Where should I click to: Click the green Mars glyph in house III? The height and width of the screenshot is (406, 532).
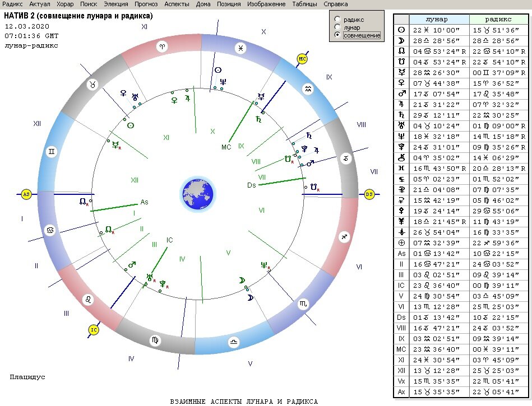tap(132, 264)
